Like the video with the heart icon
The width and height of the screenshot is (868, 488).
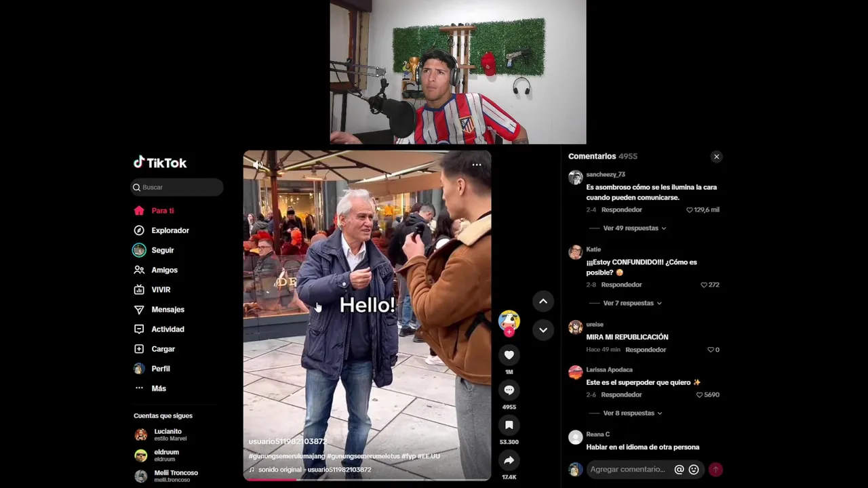point(509,355)
